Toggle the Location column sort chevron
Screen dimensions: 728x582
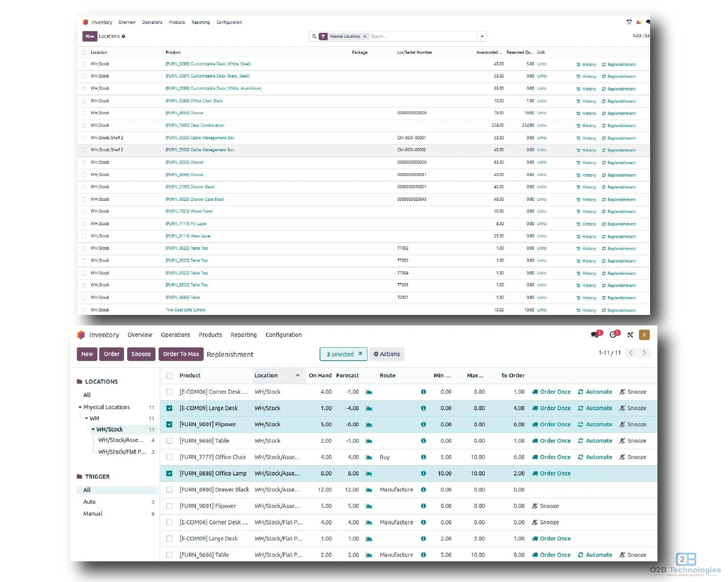coord(298,376)
